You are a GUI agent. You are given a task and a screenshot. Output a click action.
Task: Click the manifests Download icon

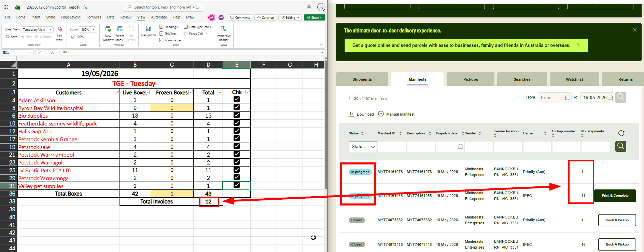coord(351,114)
